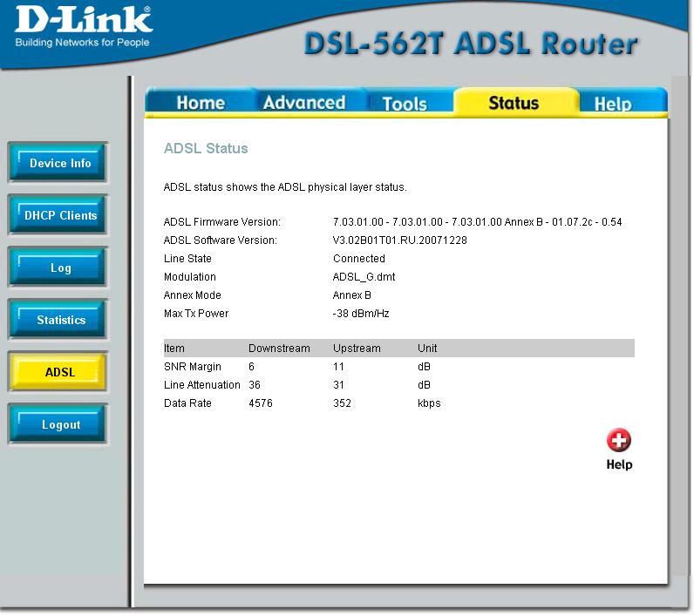Click Line Attenuation upstream value 31
This screenshot has width=694, height=616.
click(x=338, y=385)
